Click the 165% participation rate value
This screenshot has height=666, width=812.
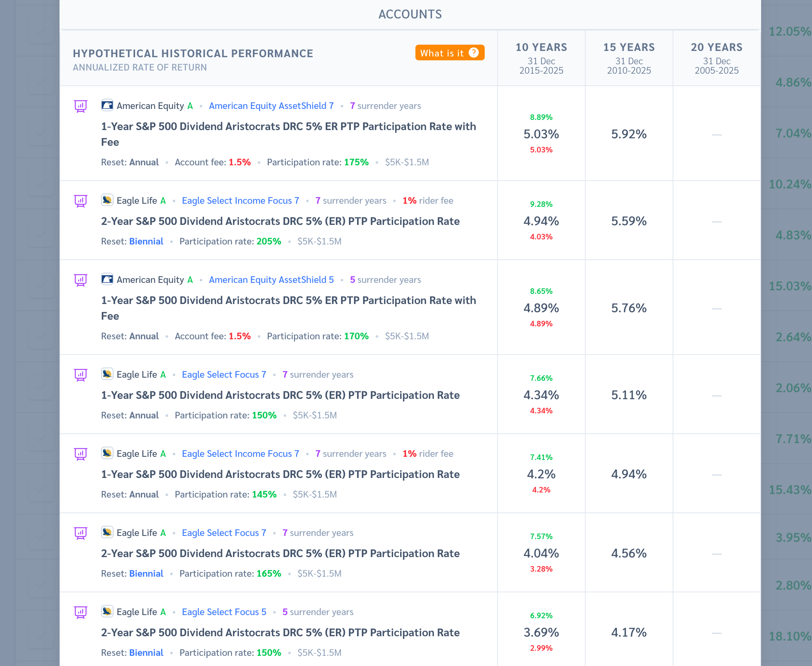coord(269,574)
